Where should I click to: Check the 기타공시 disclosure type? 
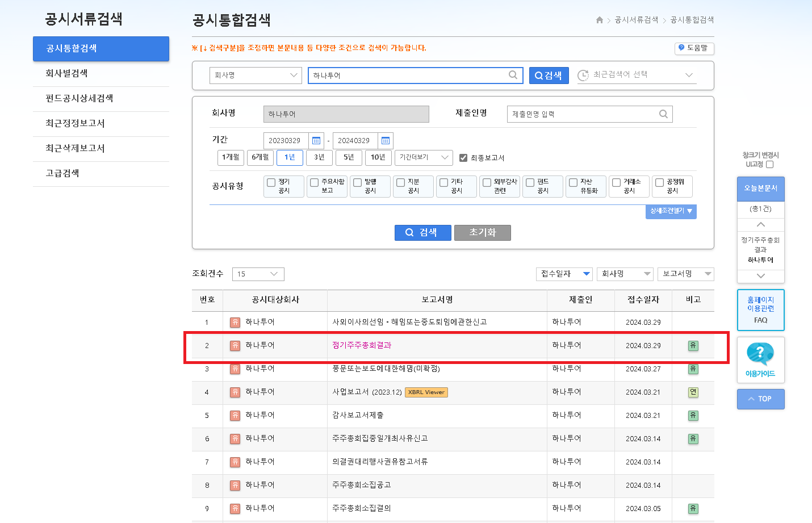(444, 183)
